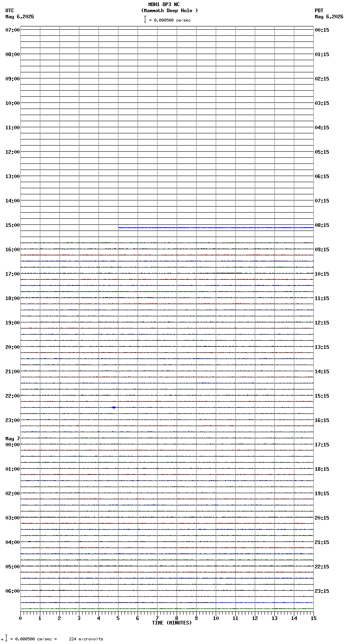Click the PDT time label '00:15'
Screen dimensions: 346x644
(322, 30)
